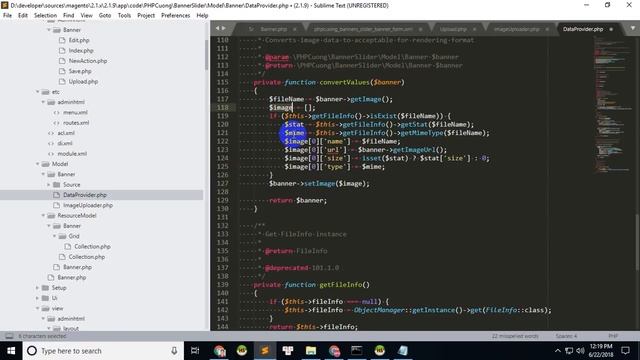Expand the Source folder
This screenshot has height=360, width=640.
tap(49, 184)
